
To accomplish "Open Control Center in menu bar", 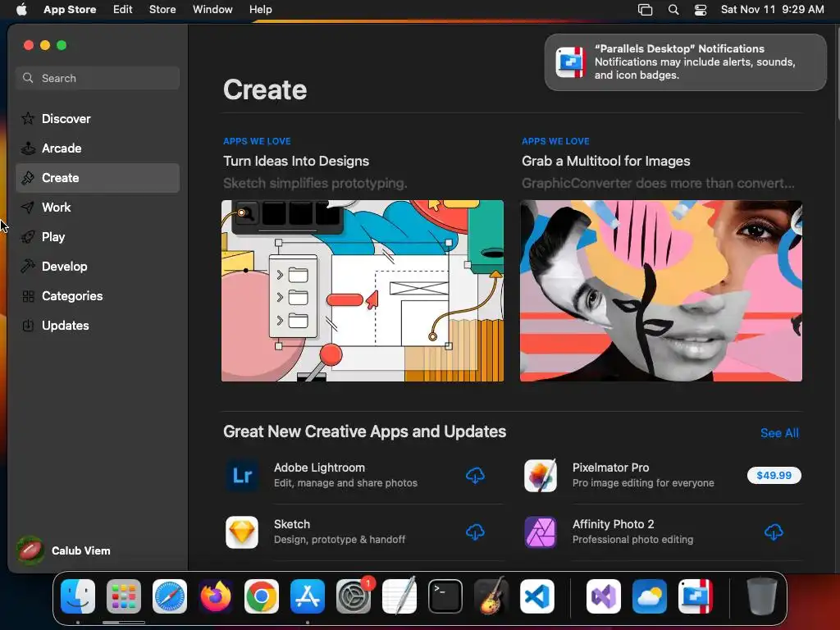I will [701, 10].
